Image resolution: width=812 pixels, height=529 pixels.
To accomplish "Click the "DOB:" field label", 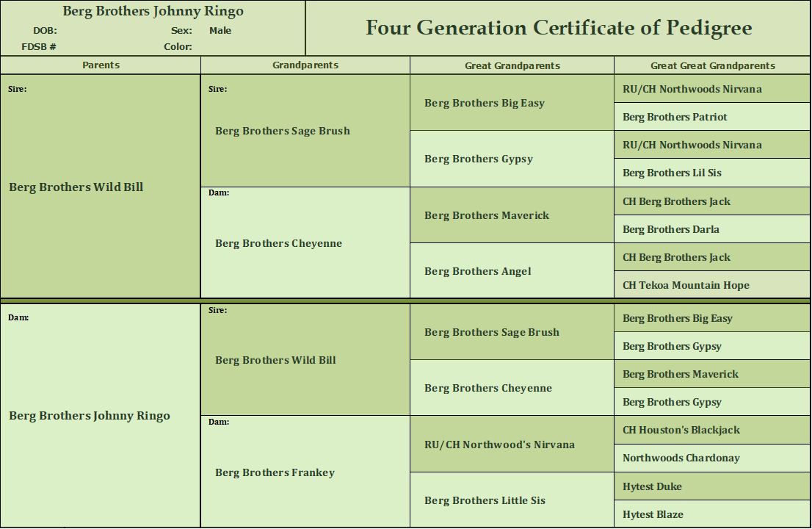I will click(45, 31).
